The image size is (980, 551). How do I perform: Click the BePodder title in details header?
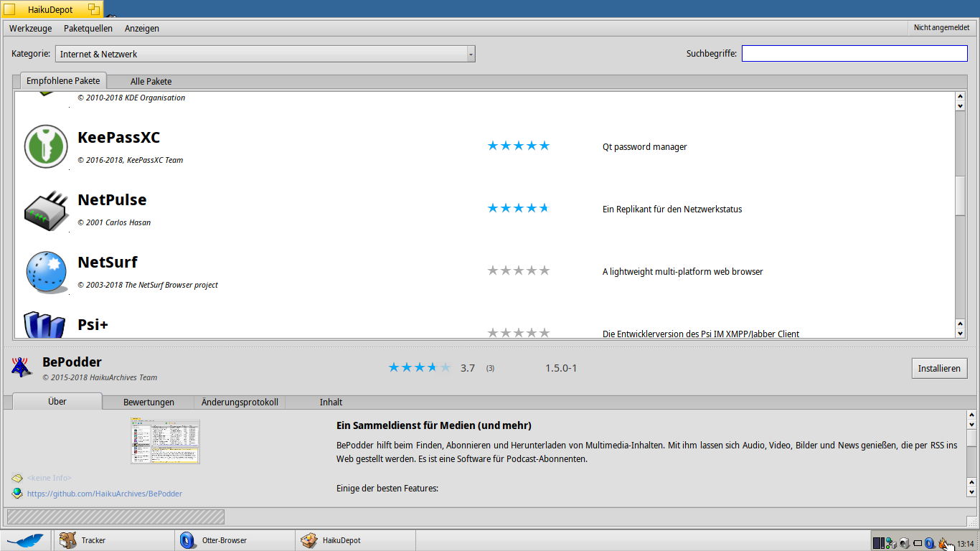tap(72, 362)
